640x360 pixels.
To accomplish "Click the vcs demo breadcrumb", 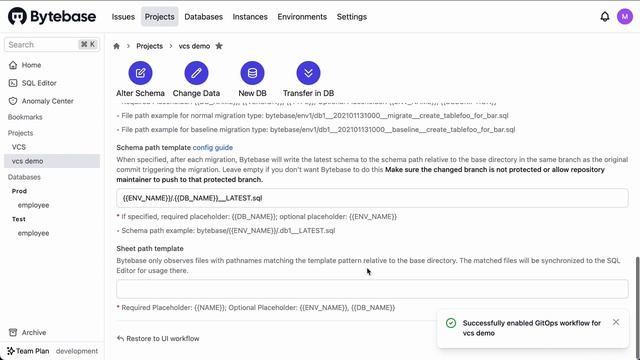I will point(194,46).
